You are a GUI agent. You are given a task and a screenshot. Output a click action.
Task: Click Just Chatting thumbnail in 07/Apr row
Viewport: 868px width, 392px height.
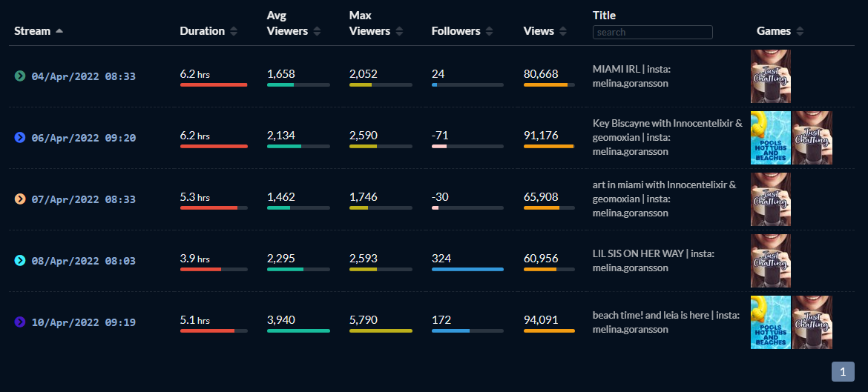click(771, 199)
